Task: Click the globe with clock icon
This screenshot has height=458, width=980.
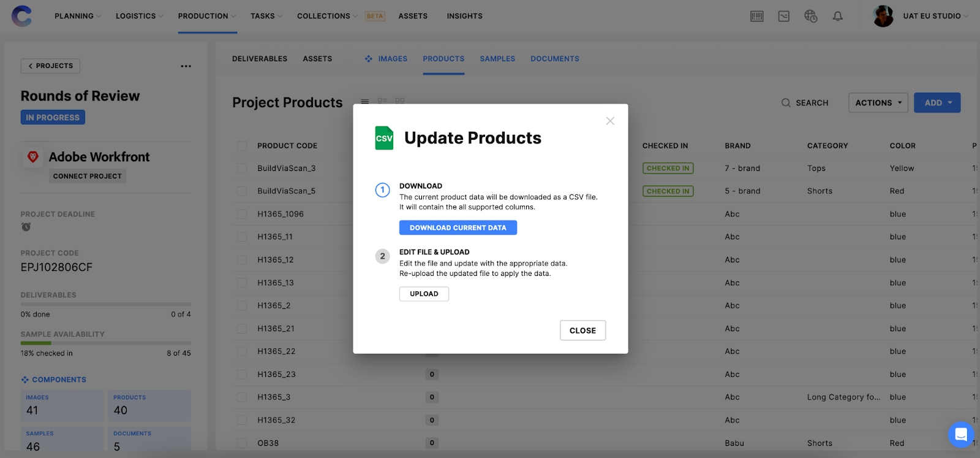Action: (810, 17)
